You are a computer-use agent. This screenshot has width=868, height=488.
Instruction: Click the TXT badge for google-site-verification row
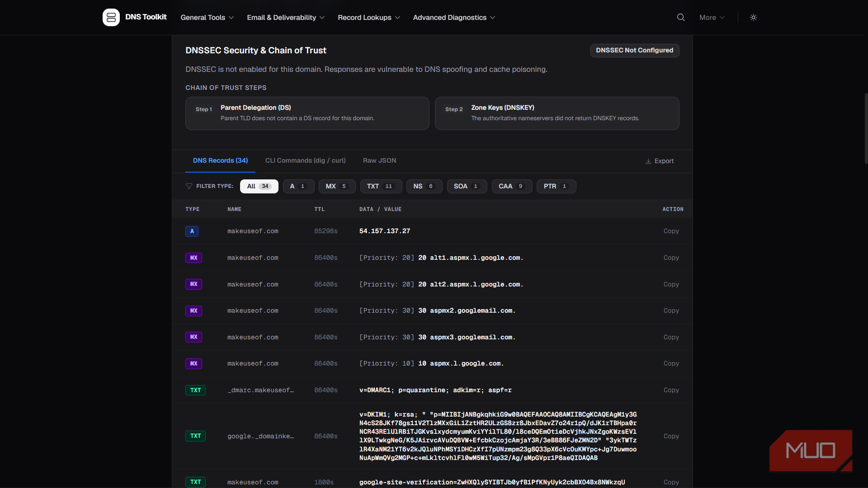coord(195,482)
